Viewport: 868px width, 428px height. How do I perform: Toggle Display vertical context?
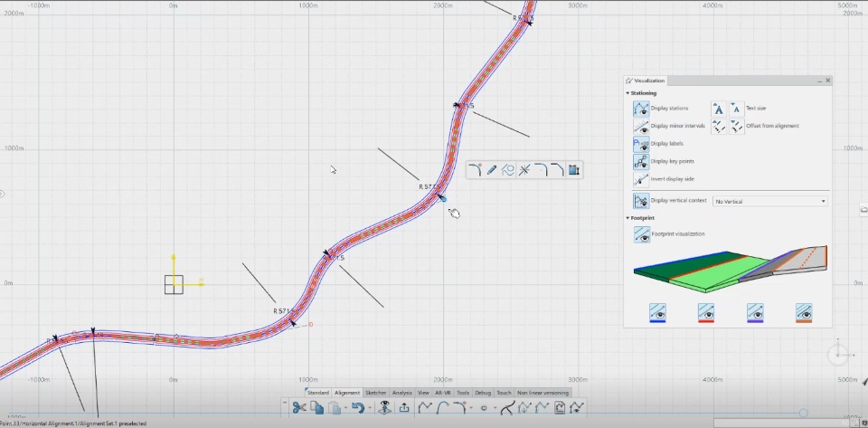(x=642, y=201)
